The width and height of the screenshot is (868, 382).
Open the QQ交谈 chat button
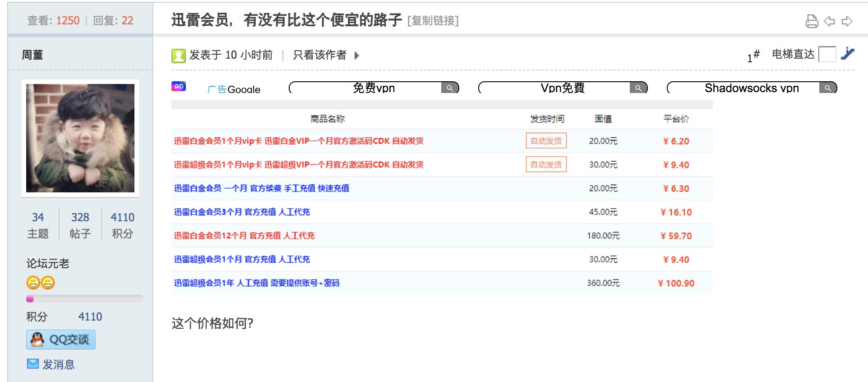[61, 340]
